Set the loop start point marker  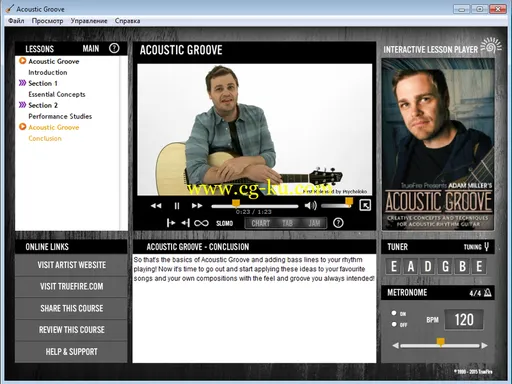click(171, 223)
